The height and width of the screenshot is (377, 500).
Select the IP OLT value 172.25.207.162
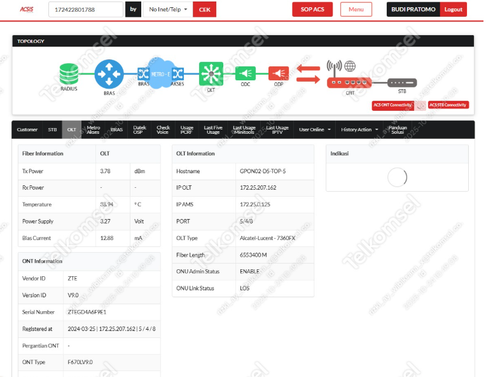click(258, 188)
